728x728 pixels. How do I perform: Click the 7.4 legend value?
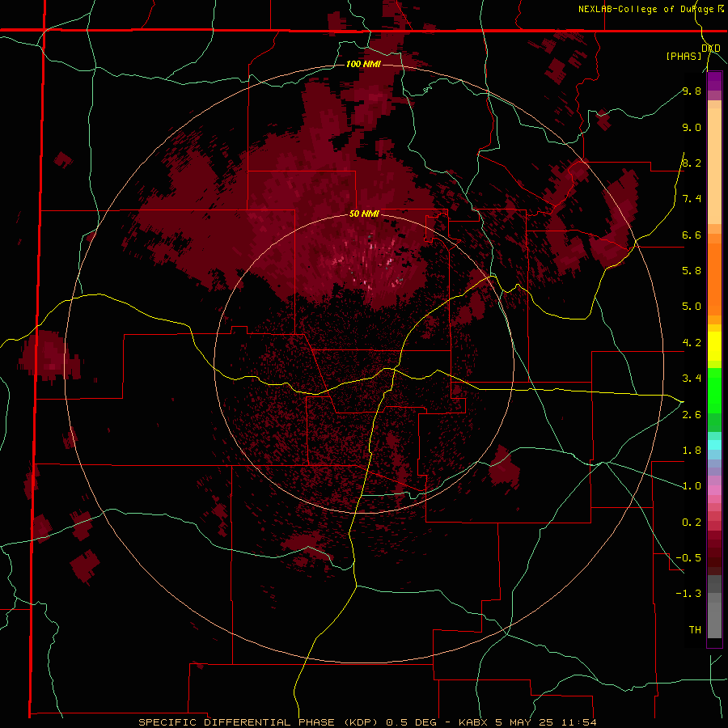click(692, 199)
